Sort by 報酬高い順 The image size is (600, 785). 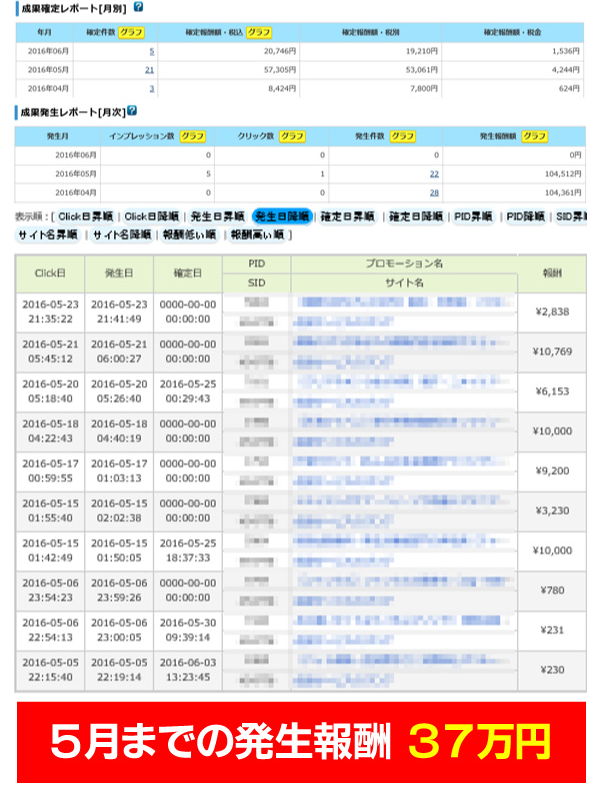click(259, 236)
